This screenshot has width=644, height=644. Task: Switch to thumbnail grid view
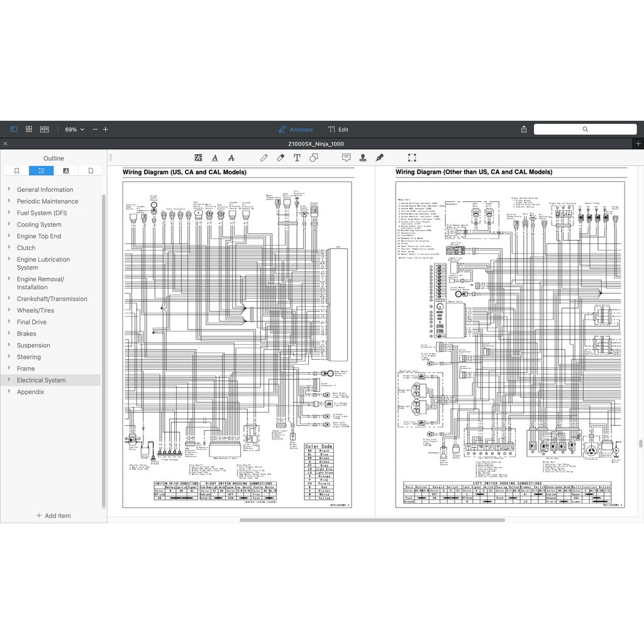tap(29, 130)
